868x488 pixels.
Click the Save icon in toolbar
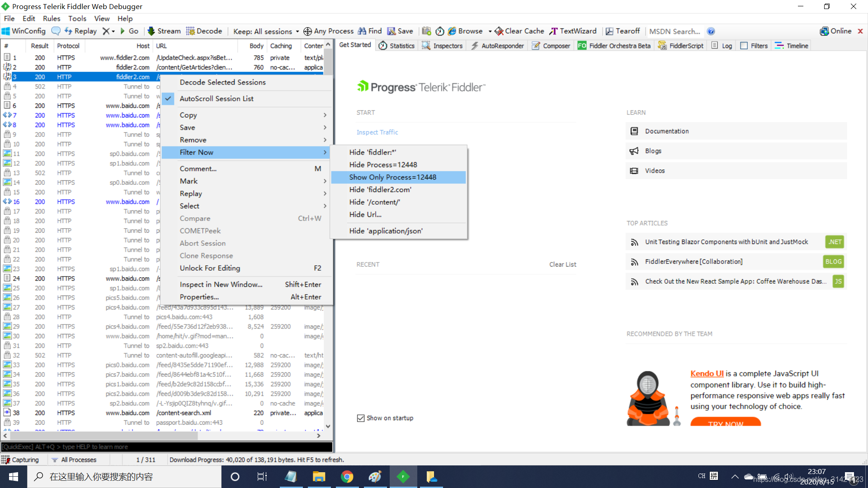point(391,31)
